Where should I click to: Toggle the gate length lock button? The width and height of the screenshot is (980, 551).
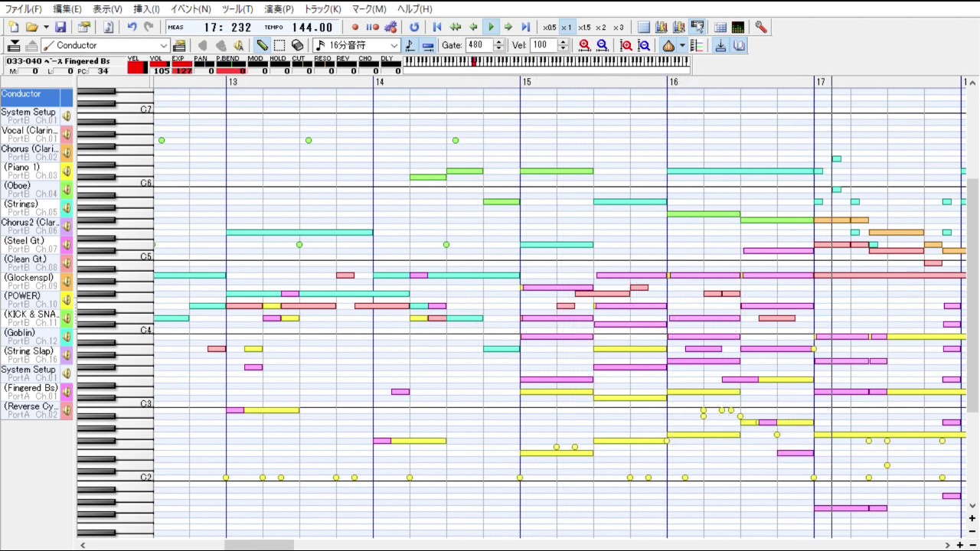tap(427, 45)
